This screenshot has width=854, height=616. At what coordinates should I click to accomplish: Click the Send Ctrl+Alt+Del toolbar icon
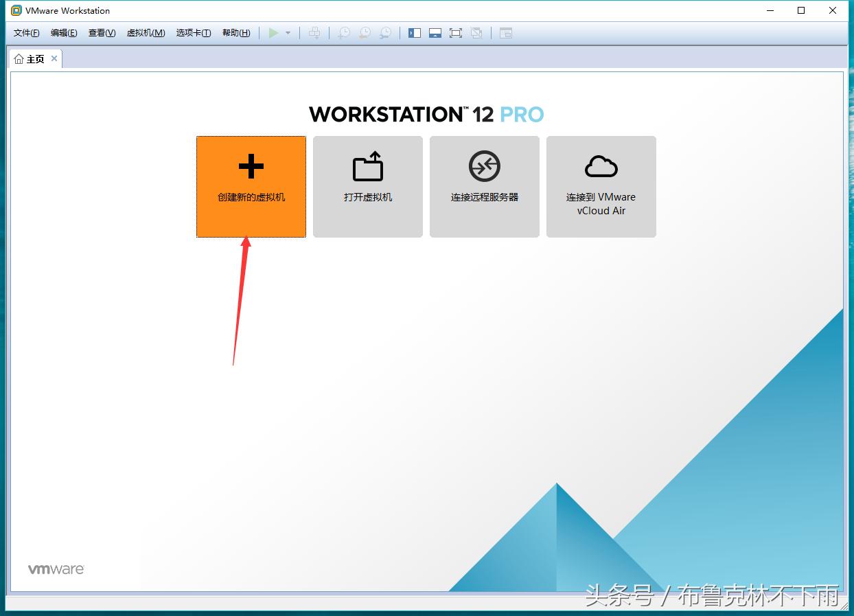click(x=315, y=32)
